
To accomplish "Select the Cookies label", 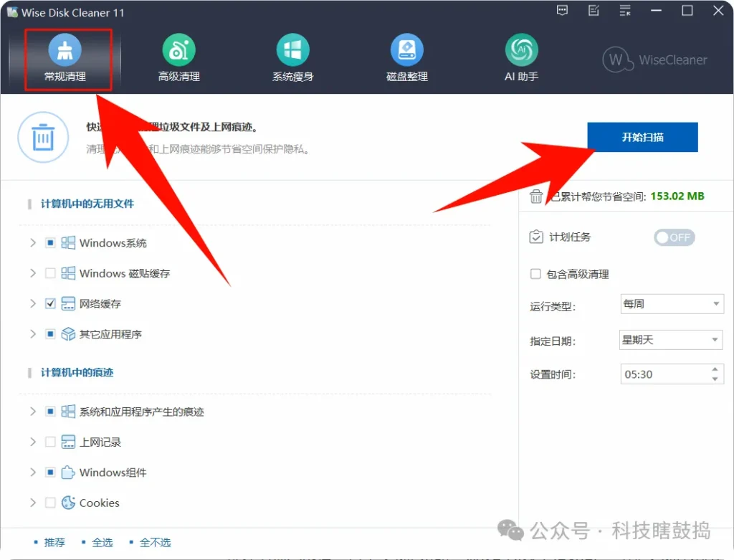I will (99, 503).
